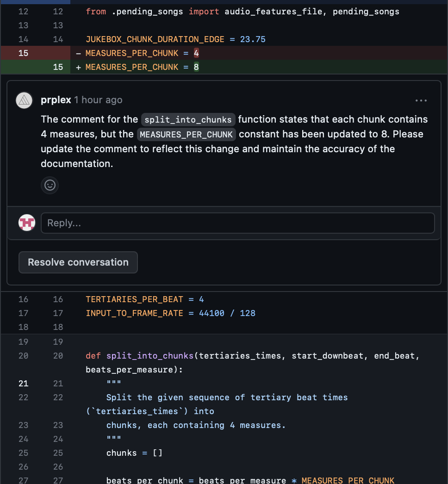Open the prplex username profile link
The width and height of the screenshot is (448, 484).
56,100
